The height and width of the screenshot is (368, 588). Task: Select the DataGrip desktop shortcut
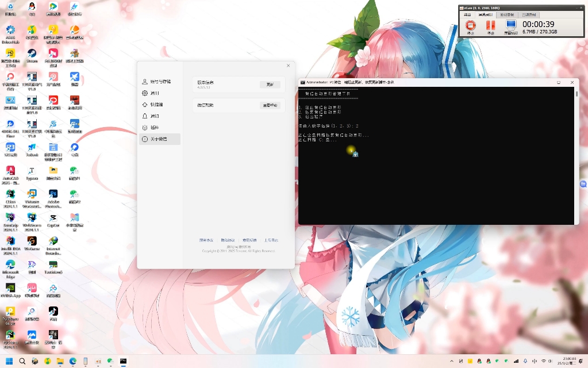(x=10, y=223)
